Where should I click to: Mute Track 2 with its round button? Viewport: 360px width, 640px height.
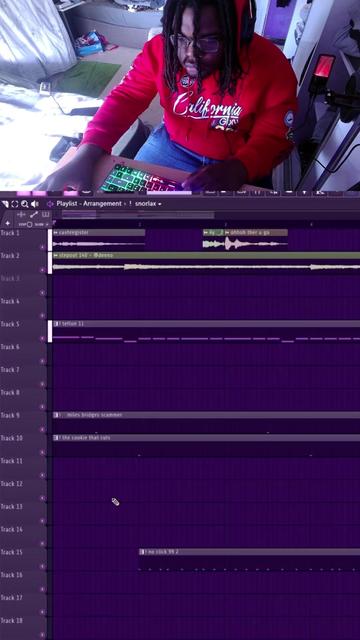click(x=42, y=270)
